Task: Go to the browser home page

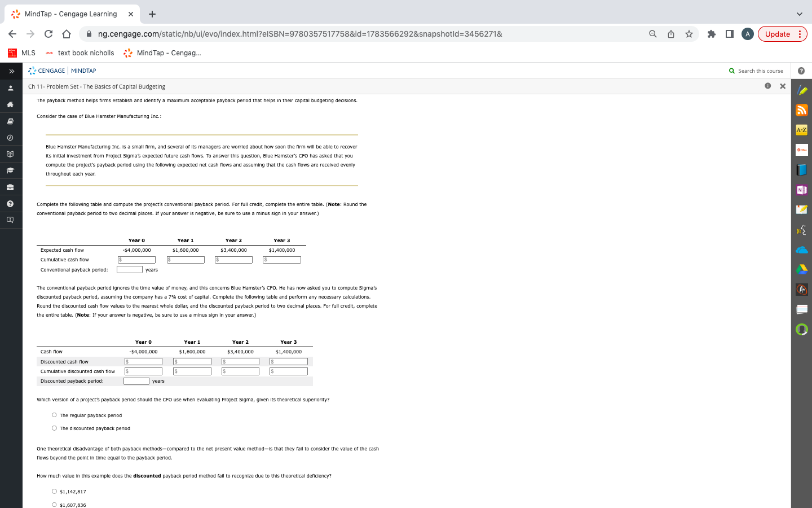Action: pos(67,34)
